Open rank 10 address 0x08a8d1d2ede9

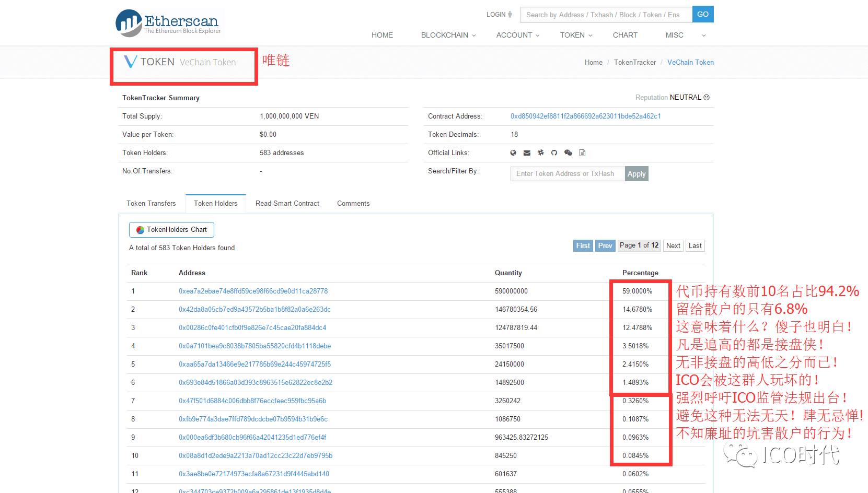click(x=256, y=455)
